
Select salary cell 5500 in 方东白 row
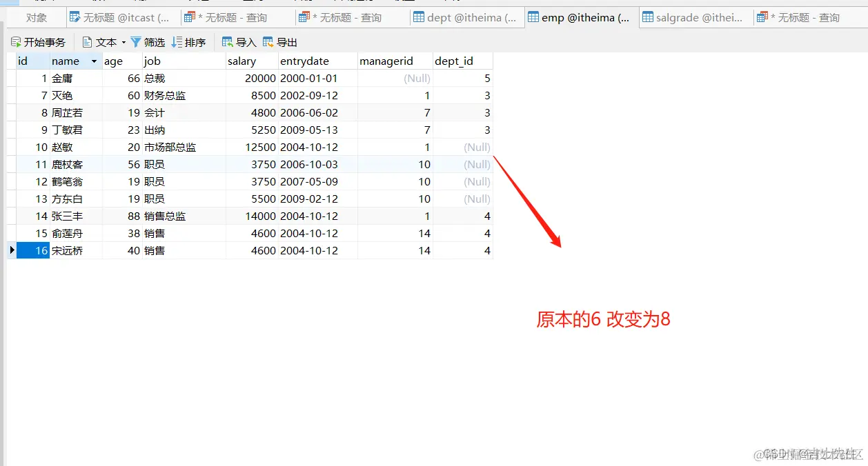[x=252, y=199]
